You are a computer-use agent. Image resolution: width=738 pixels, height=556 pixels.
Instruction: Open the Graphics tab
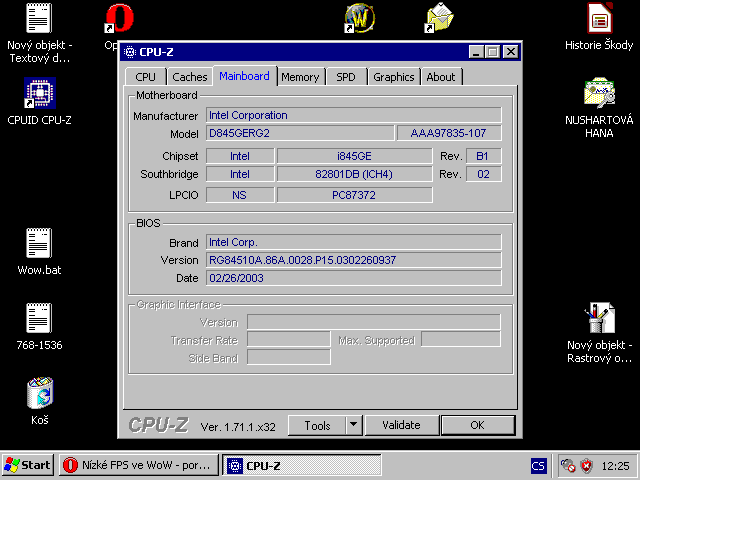pyautogui.click(x=393, y=77)
